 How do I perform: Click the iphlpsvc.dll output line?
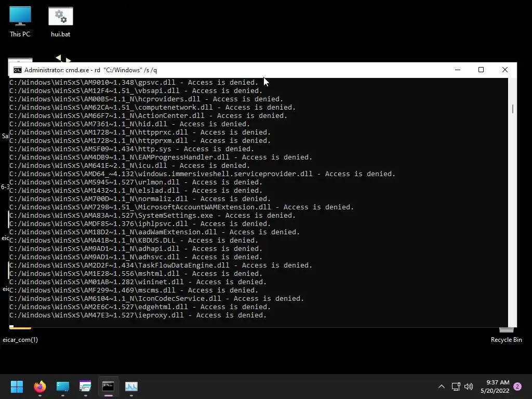tap(140, 223)
